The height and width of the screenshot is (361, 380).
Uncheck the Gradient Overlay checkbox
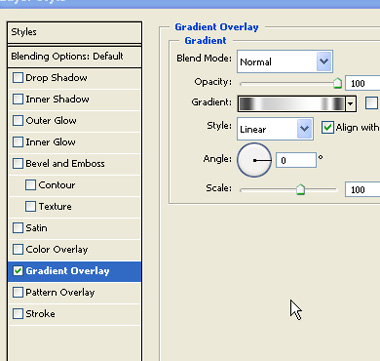click(18, 271)
